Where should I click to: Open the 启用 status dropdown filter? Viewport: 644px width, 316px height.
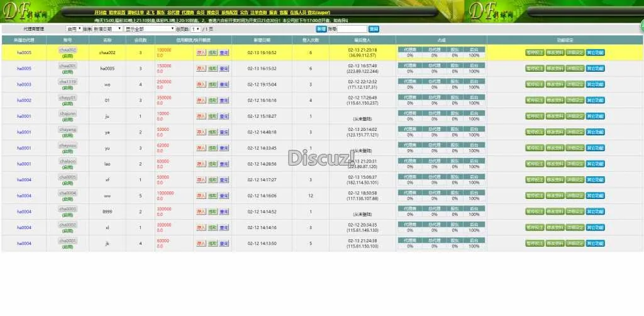[x=74, y=29]
